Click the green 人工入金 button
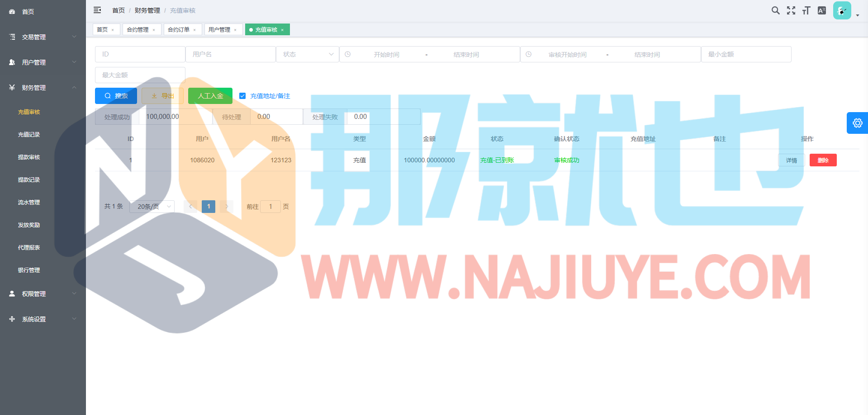 click(210, 96)
